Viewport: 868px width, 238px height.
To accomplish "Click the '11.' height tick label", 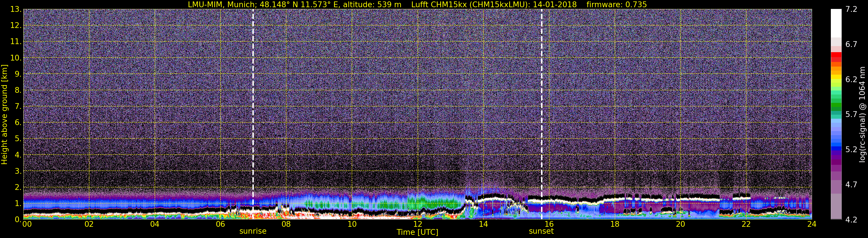I will 16,41.
